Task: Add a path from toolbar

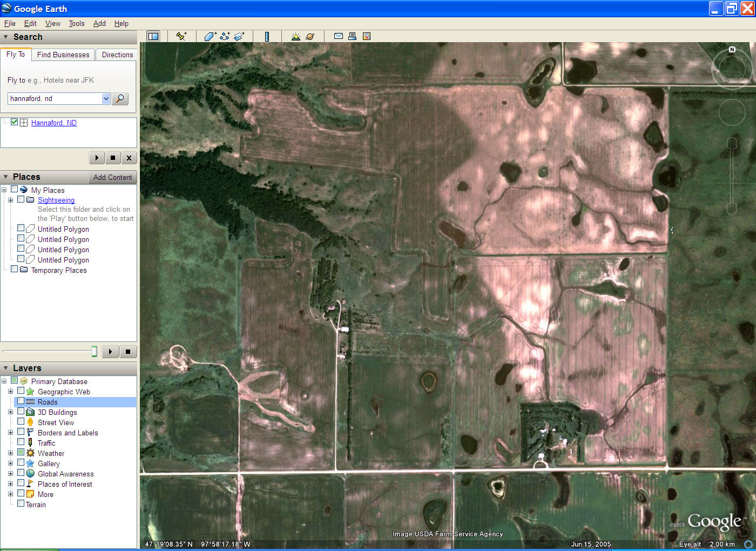Action: (225, 36)
